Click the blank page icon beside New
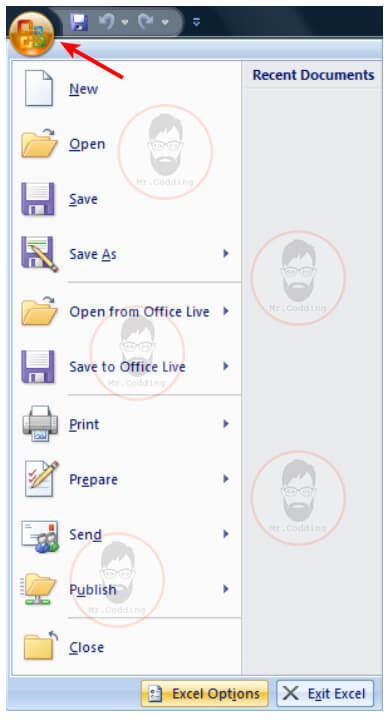The image size is (388, 720). point(39,88)
